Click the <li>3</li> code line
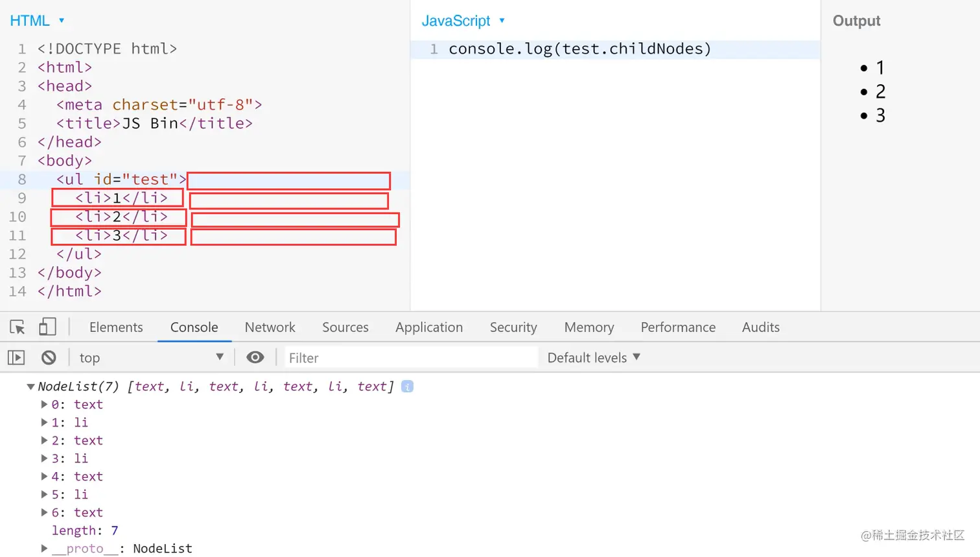980x557 pixels. (121, 236)
